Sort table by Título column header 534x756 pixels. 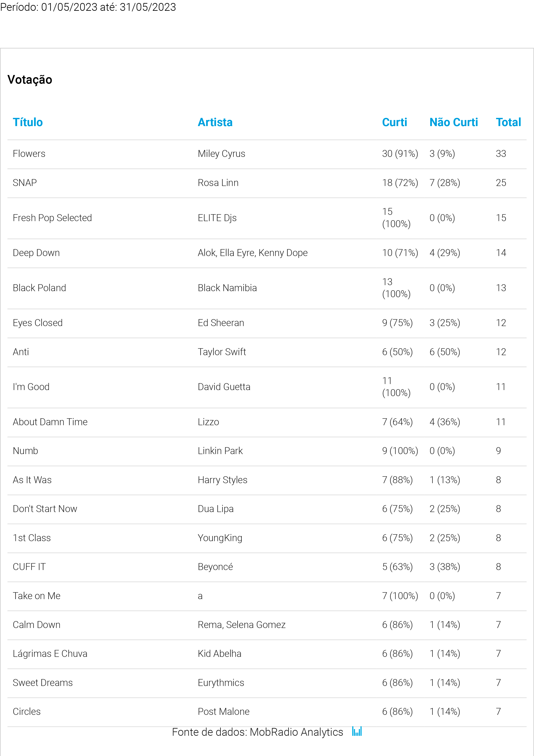[x=28, y=122]
